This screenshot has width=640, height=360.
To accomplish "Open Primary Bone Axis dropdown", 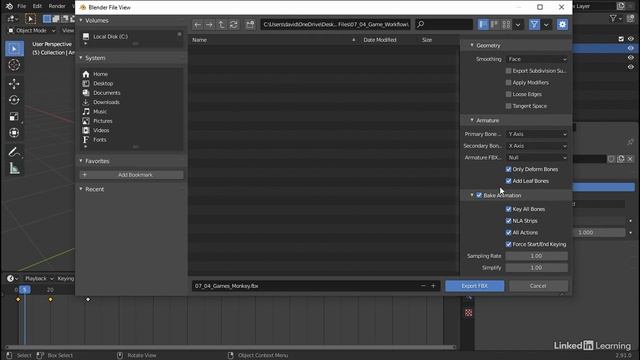I will [537, 134].
